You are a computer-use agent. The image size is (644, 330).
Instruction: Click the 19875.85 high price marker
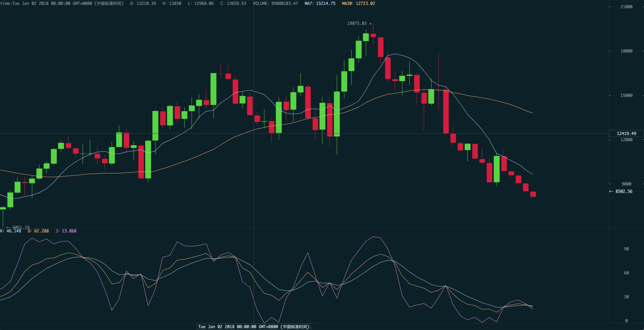359,23
